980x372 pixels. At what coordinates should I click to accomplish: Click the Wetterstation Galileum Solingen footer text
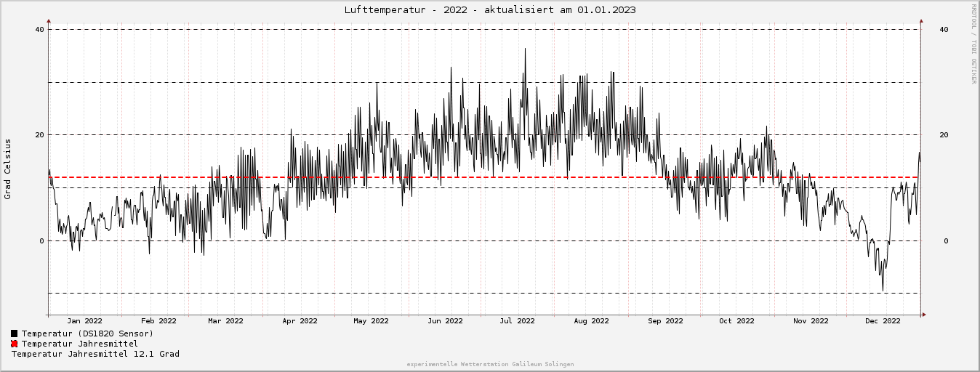[490, 364]
